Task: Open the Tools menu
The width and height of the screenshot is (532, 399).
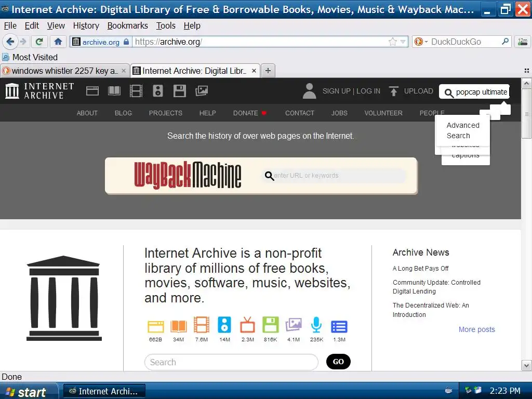Action: click(166, 26)
